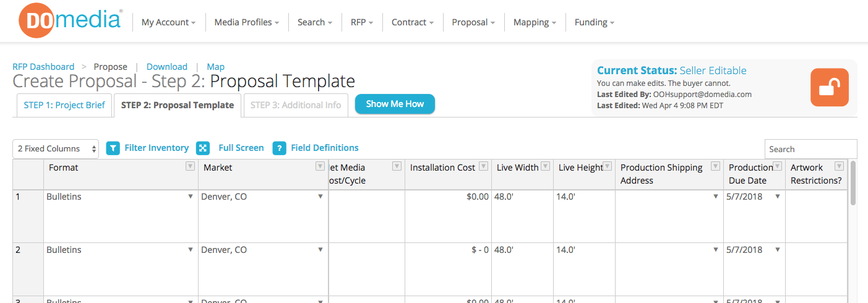Expand row 2 Market Denver dropdown
868x303 pixels.
click(320, 250)
